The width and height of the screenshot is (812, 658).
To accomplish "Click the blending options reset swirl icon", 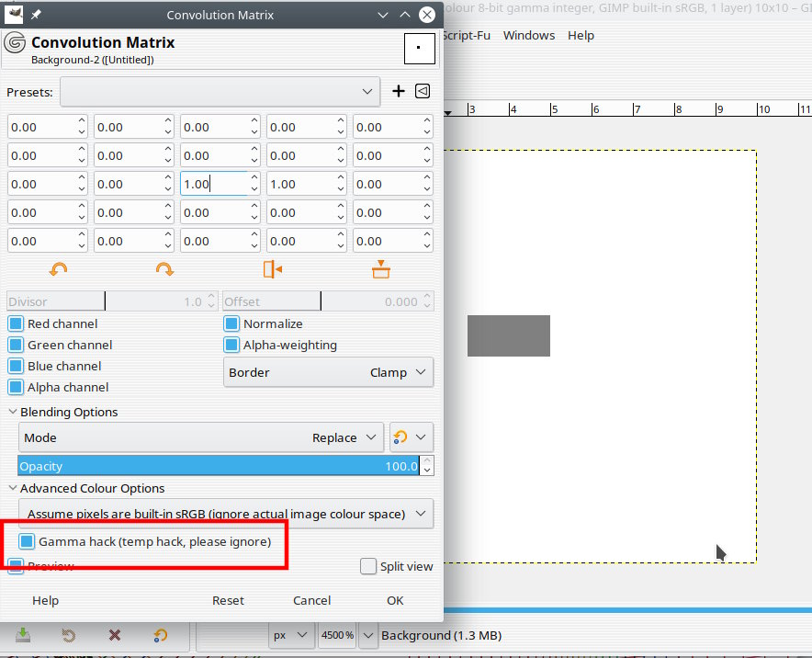I will (x=400, y=437).
